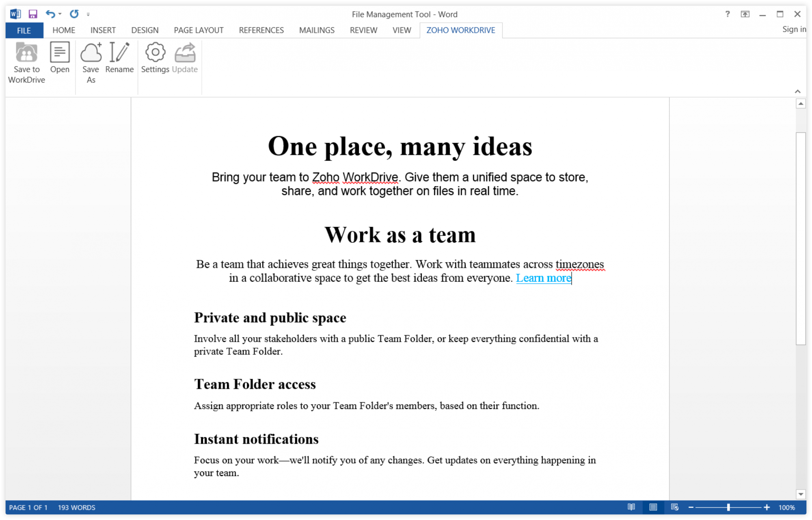This screenshot has height=520, width=812.
Task: Click Sign in at the top right
Action: (x=793, y=29)
